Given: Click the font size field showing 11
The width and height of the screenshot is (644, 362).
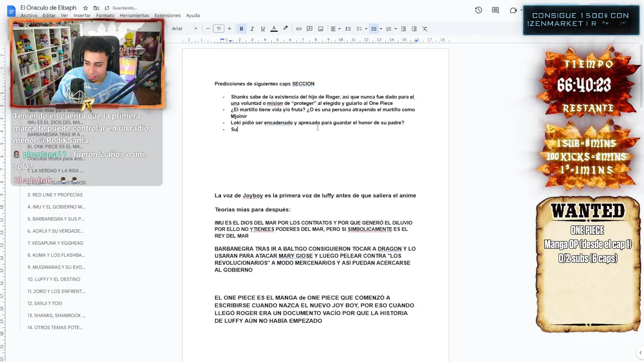Looking at the screenshot, I should [218, 29].
